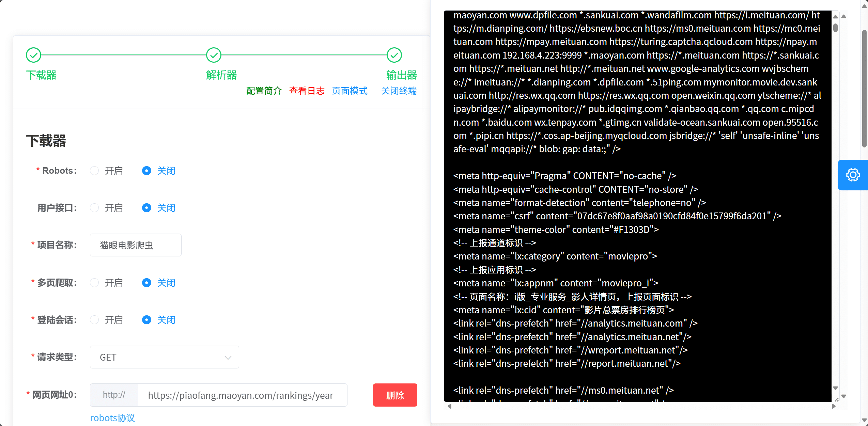The width and height of the screenshot is (868, 426).
Task: Select 关闭 for 登陆会话
Action: [146, 320]
